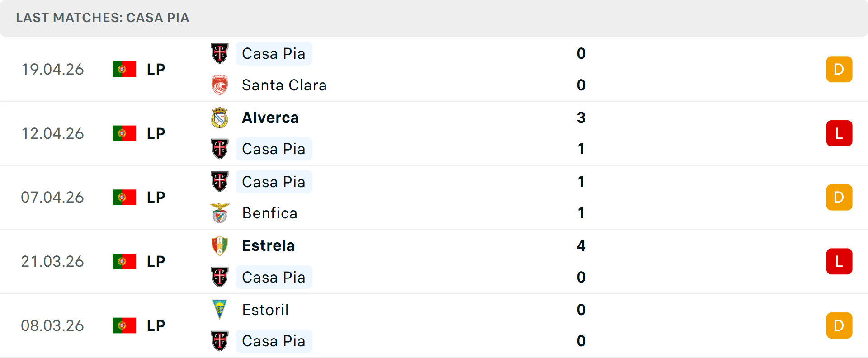Click loss badge for Estrela match
The image size is (868, 358).
(x=839, y=261)
